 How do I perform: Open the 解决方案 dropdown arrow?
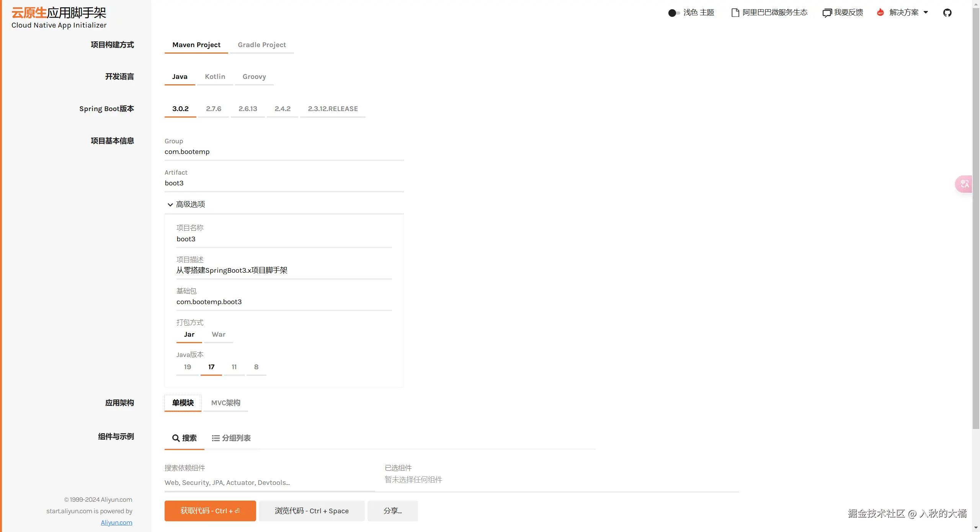[x=926, y=12]
